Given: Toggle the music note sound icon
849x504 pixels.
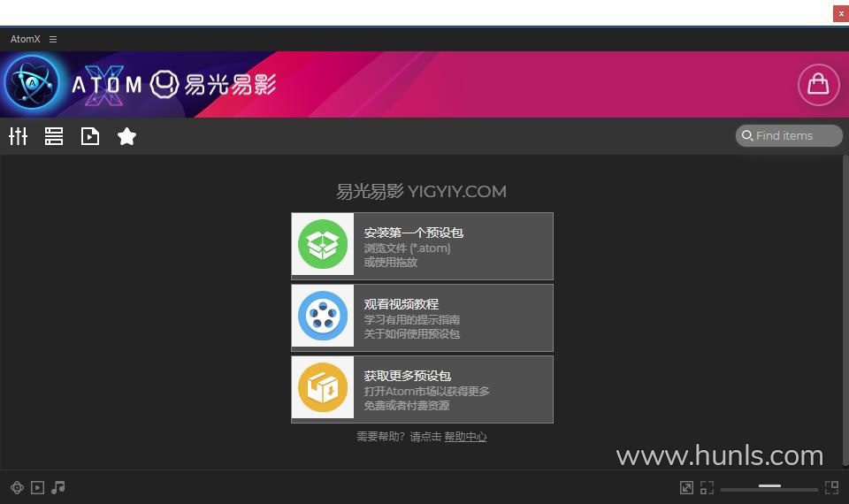Looking at the screenshot, I should [x=58, y=488].
